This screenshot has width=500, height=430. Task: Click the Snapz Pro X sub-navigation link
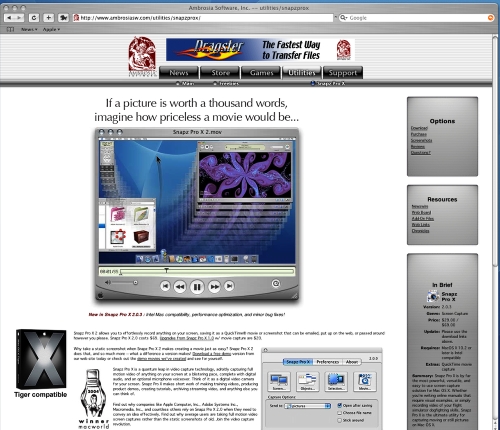pos(328,83)
